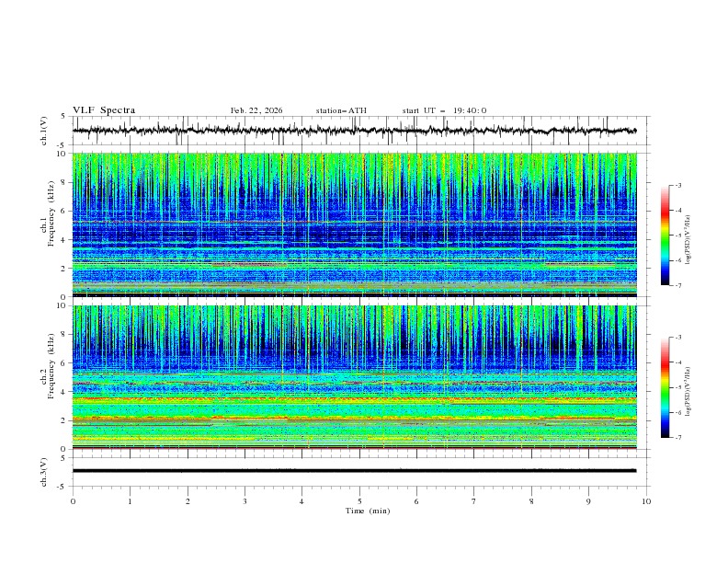Screen dimensions: 728x563
Task: Click the "ch.1(V)" axis label
Action: (x=44, y=131)
